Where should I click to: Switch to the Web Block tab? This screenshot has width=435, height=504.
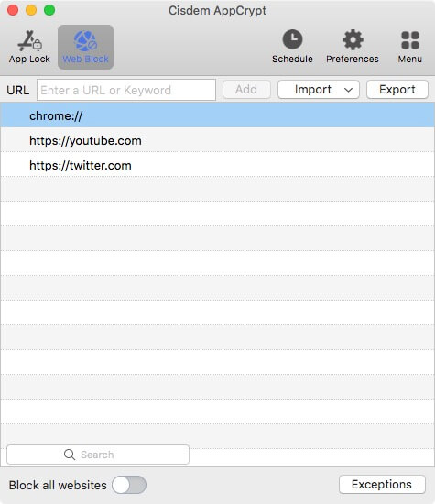tap(85, 47)
